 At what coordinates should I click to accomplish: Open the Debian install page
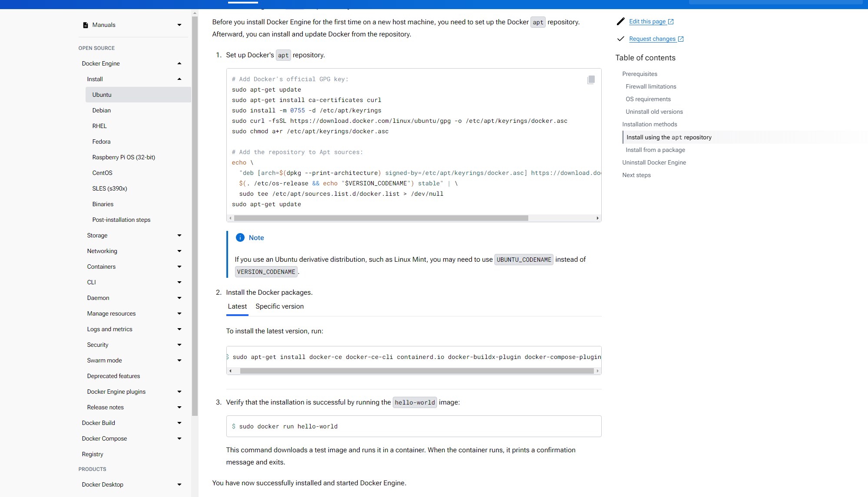[x=101, y=110]
